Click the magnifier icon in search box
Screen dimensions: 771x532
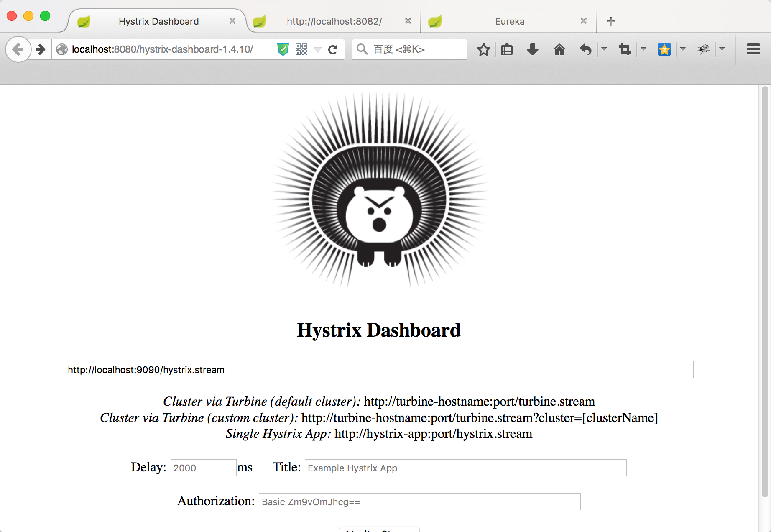(x=362, y=49)
